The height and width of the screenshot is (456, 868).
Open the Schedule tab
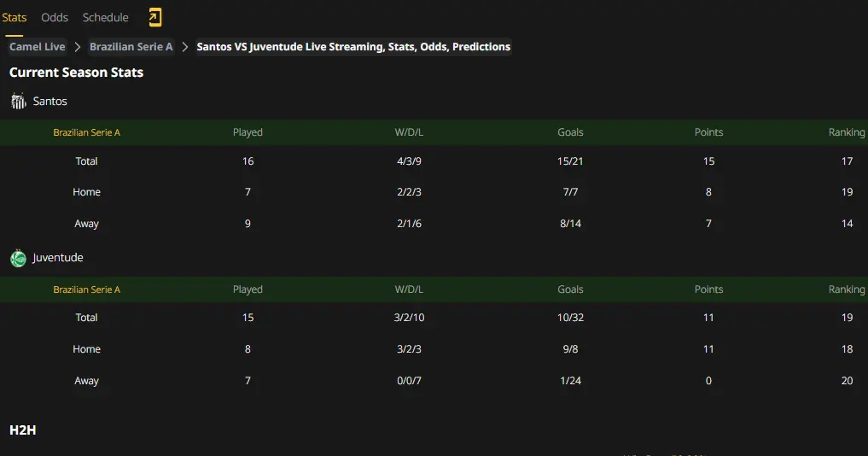tap(105, 18)
